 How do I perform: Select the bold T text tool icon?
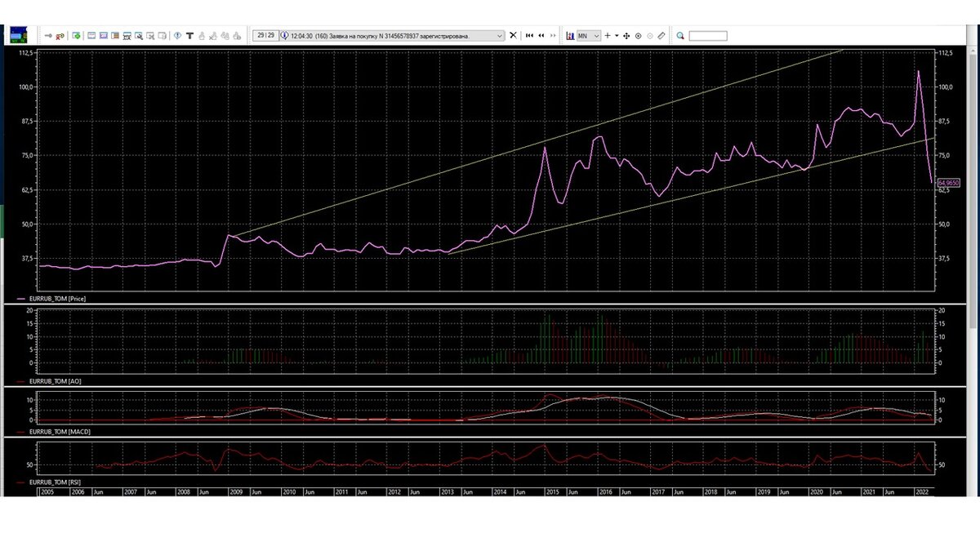point(189,36)
